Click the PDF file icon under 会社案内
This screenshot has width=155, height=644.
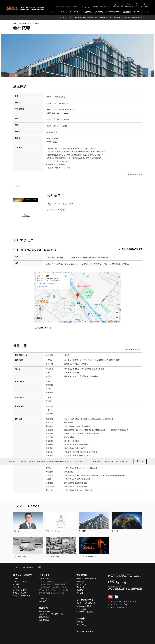[x=49, y=204]
